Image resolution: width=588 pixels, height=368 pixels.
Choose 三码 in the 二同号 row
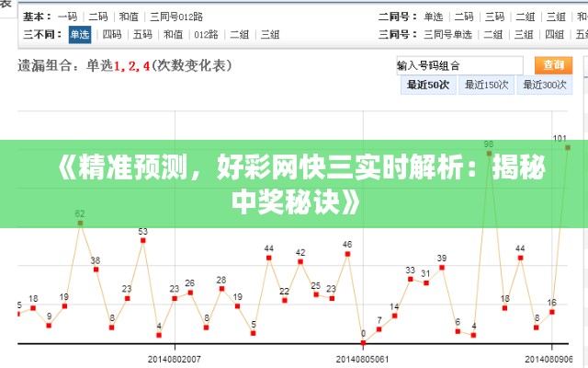pos(495,17)
